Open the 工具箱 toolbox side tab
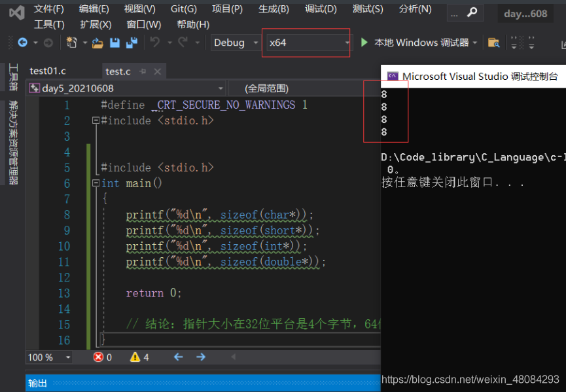The height and width of the screenshot is (392, 566). [x=13, y=77]
